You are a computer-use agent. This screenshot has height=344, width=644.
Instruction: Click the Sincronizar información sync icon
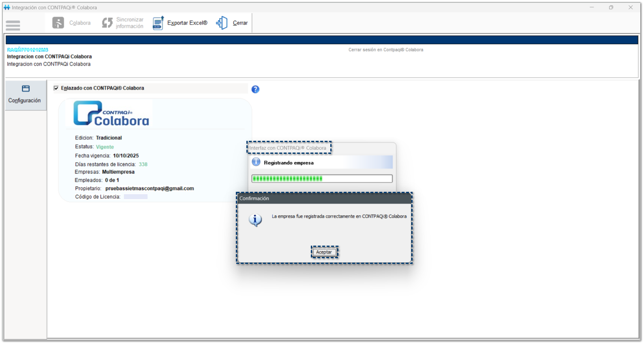[107, 23]
